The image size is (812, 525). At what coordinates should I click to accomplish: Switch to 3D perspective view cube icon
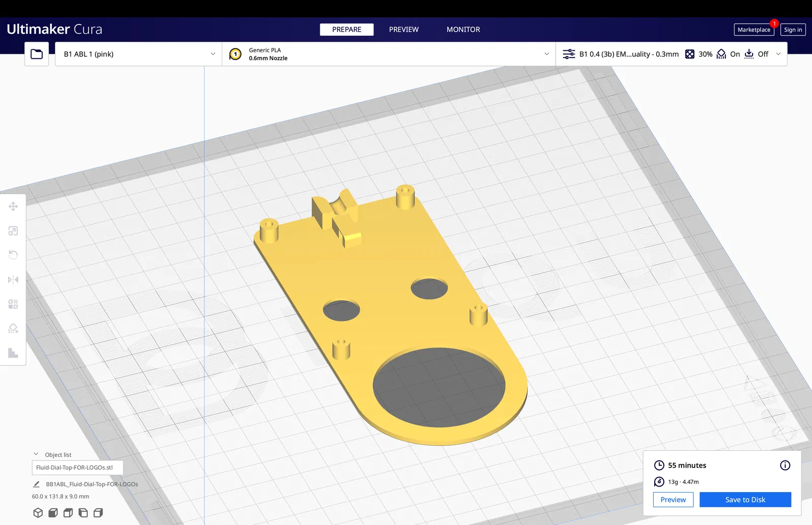38,513
